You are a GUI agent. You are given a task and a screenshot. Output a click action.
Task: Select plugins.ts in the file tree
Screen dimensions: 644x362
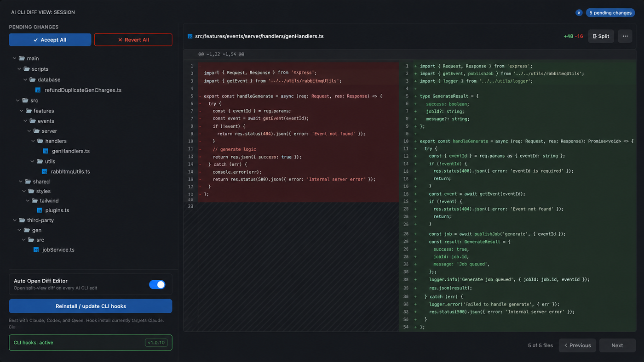click(57, 210)
